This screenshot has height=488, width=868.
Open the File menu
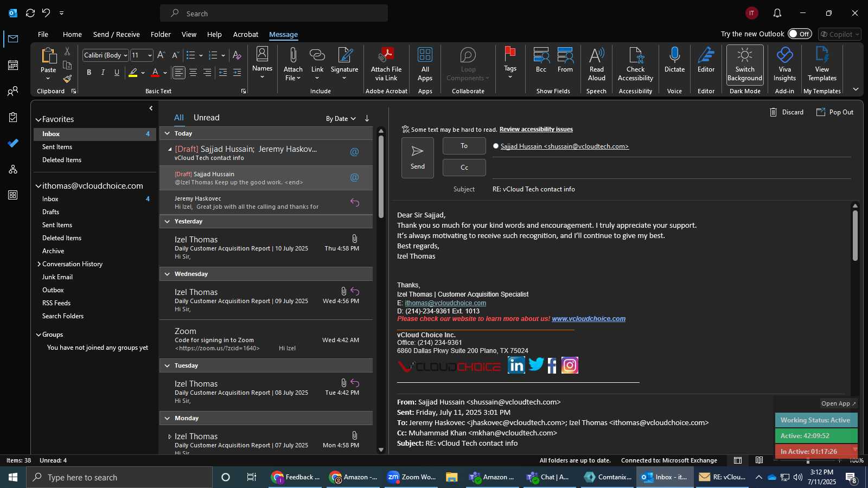(x=43, y=34)
